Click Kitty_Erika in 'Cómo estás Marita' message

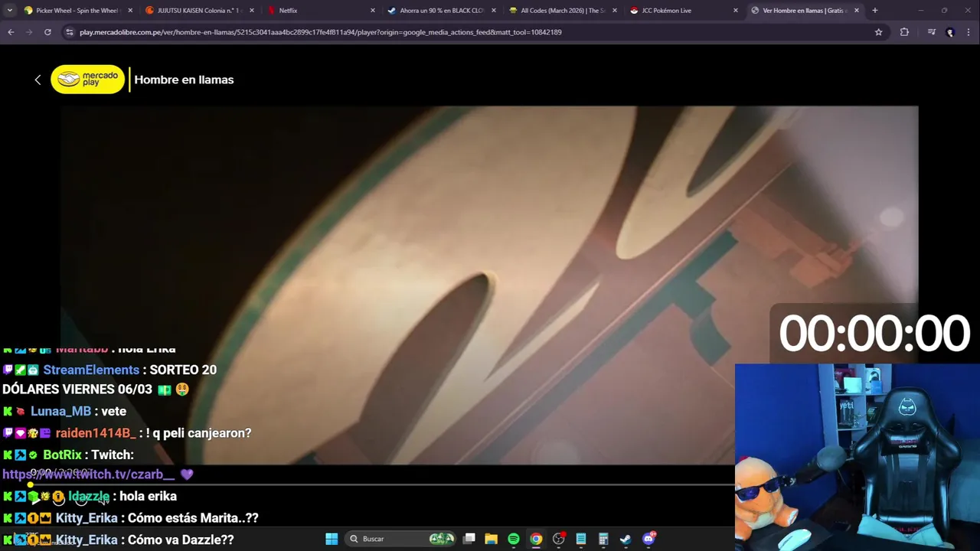pos(87,518)
